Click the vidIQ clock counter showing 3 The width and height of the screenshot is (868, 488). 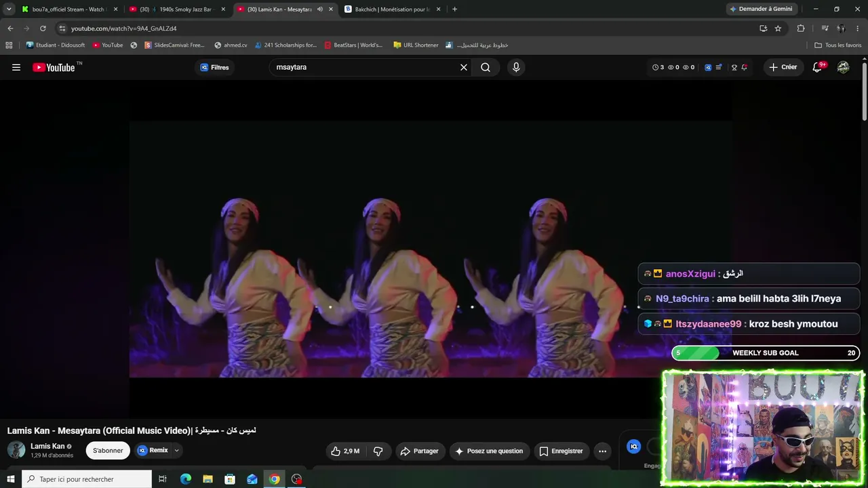click(x=658, y=67)
